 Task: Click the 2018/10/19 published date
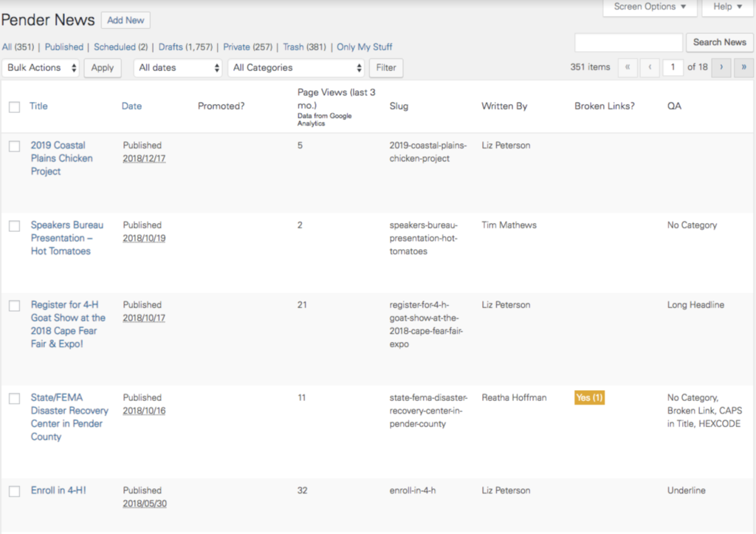(x=144, y=238)
